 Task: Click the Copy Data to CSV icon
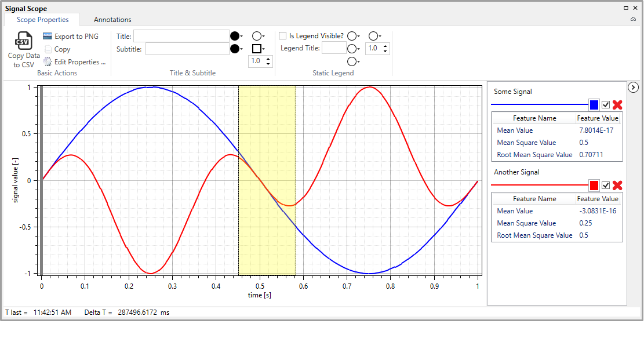24,42
